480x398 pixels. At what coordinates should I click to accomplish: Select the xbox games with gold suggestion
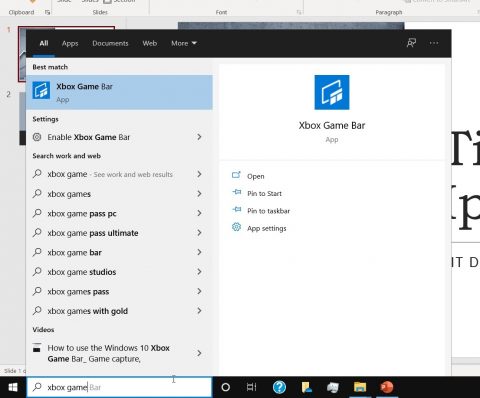[119, 311]
